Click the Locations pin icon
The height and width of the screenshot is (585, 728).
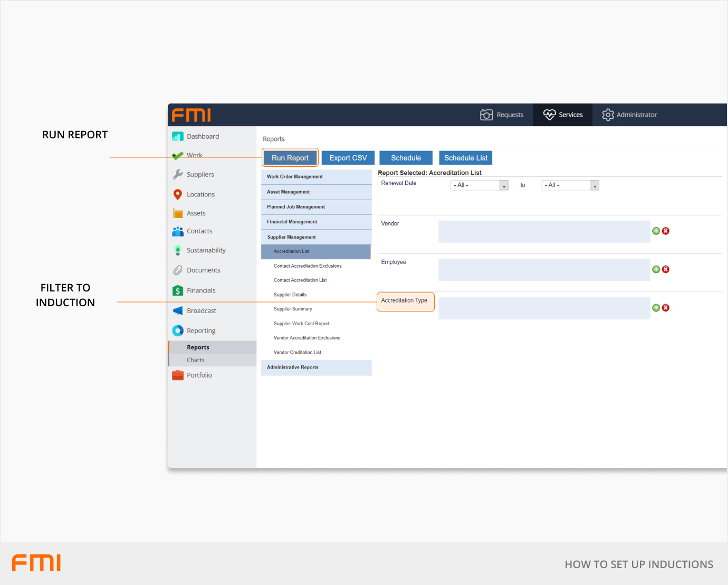pos(178,194)
